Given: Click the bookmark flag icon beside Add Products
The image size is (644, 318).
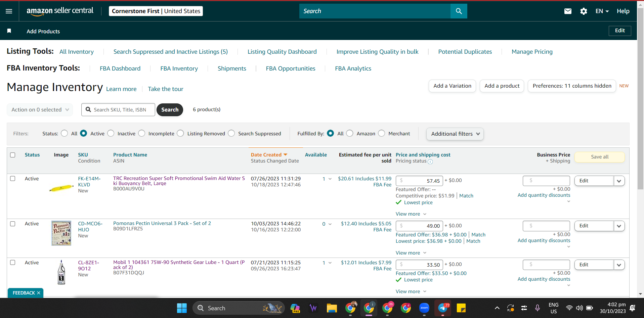Looking at the screenshot, I should 9,31.
